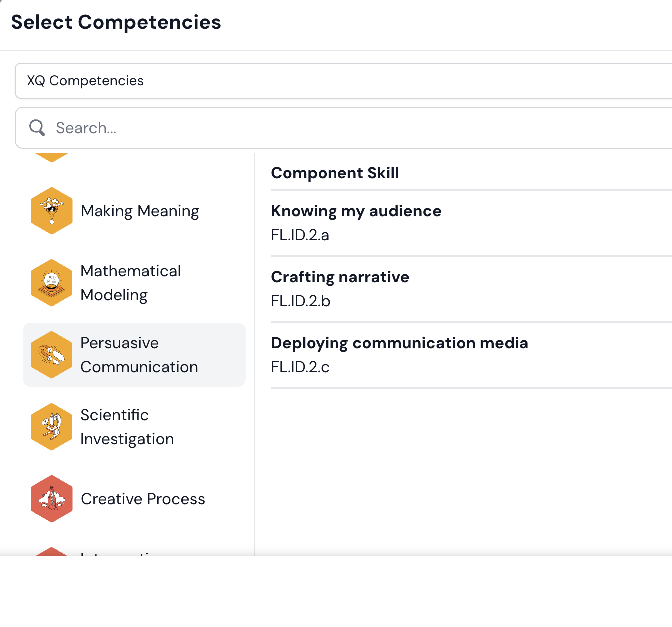
Task: Click the Making Meaning hexagon icon
Action: click(51, 211)
